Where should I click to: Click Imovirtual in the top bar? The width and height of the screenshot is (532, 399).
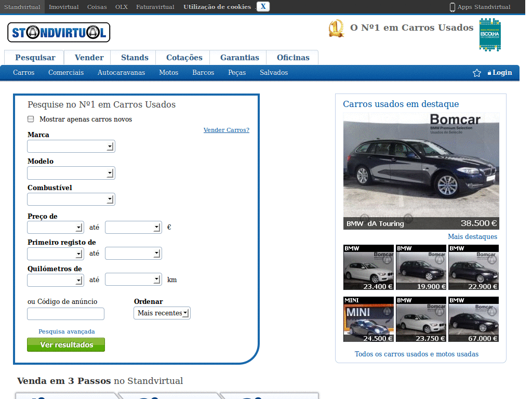[64, 7]
